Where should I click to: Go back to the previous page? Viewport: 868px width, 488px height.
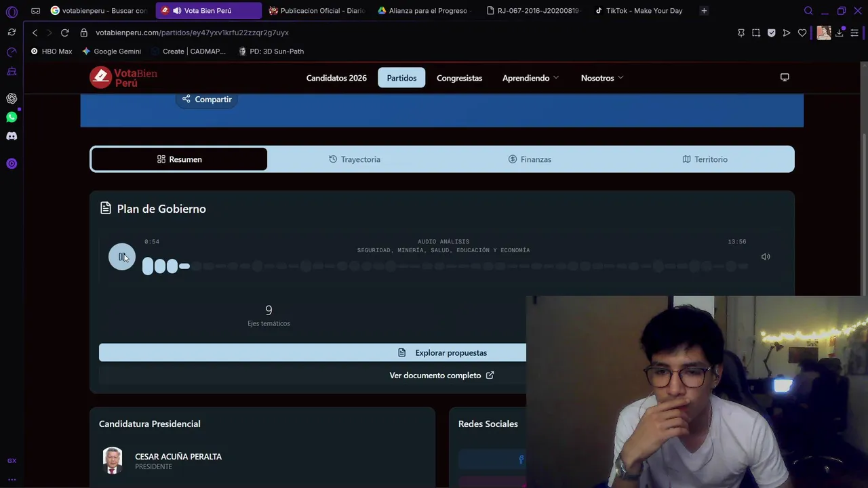pos(35,33)
